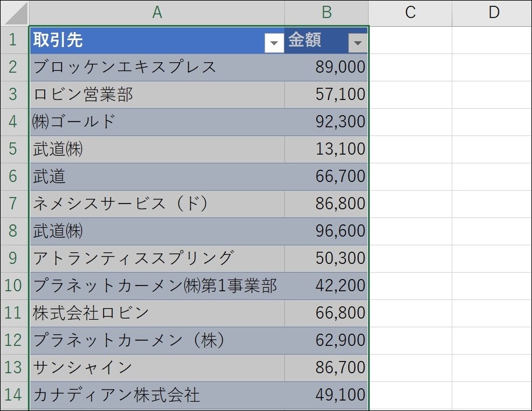Select column C header
The image size is (532, 411).
click(x=410, y=13)
